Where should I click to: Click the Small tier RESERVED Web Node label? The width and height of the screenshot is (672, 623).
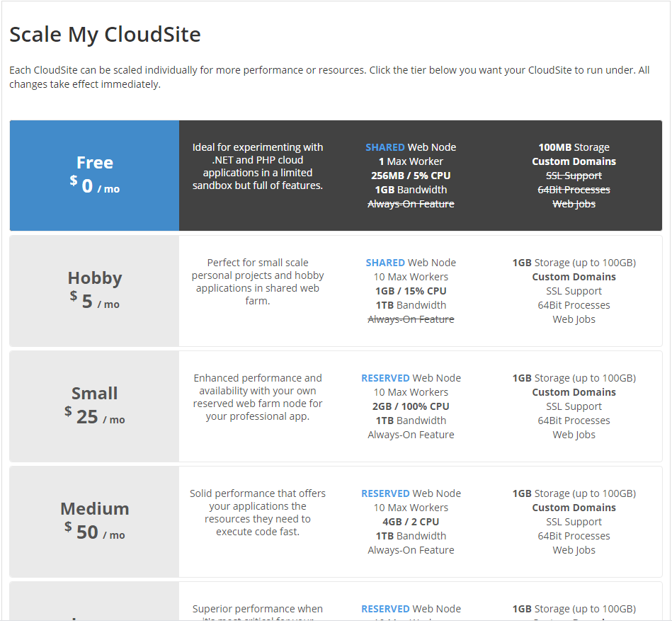[411, 378]
